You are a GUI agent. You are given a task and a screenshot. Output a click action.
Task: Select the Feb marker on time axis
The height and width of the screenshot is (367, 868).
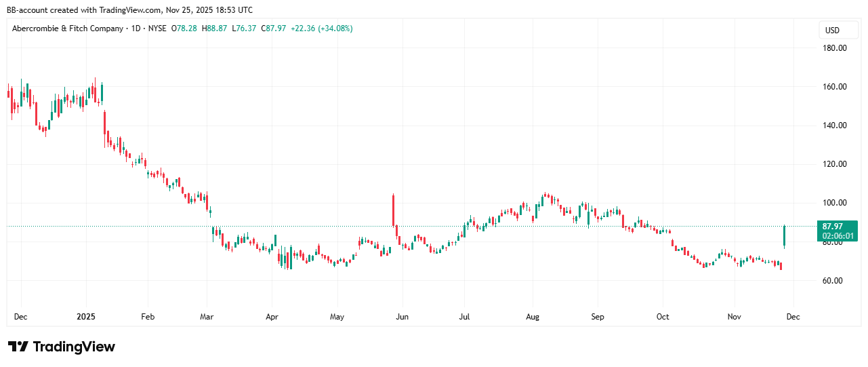pyautogui.click(x=148, y=317)
